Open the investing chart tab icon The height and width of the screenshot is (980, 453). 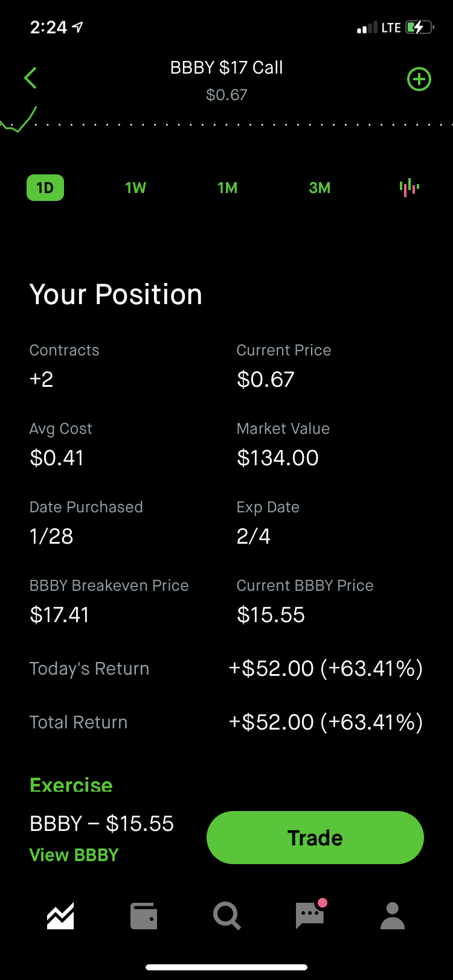60,915
